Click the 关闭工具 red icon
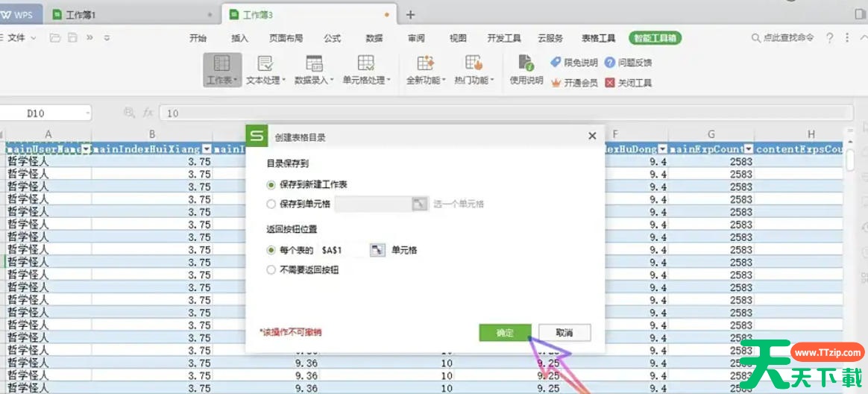Screen dimensions: 868x394 tap(610, 83)
